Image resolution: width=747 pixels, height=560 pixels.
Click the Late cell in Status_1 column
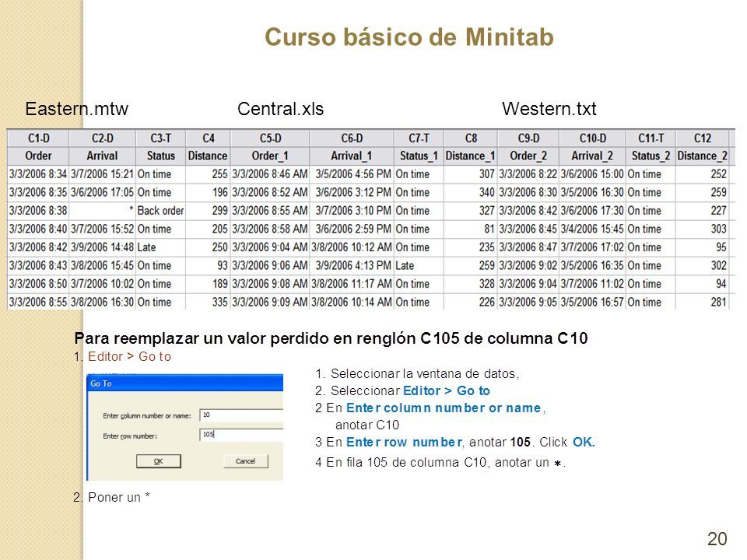click(419, 265)
